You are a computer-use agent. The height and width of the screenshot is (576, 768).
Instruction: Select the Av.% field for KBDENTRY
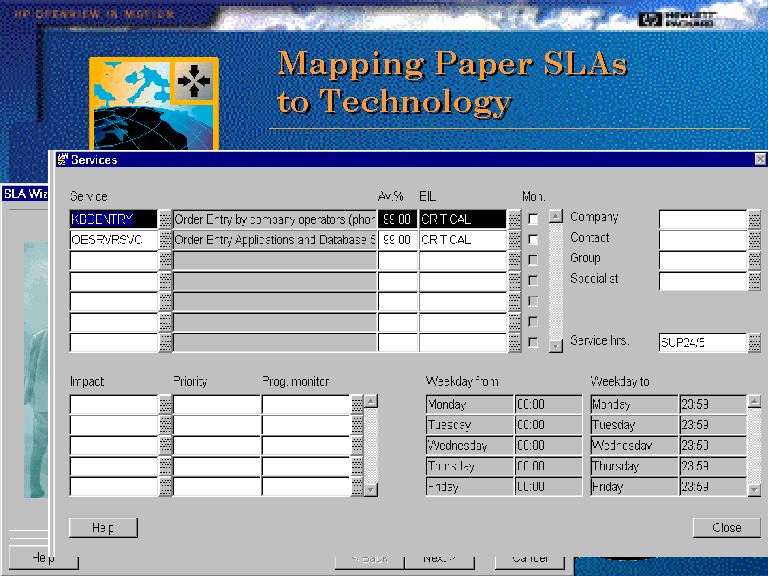(397, 219)
